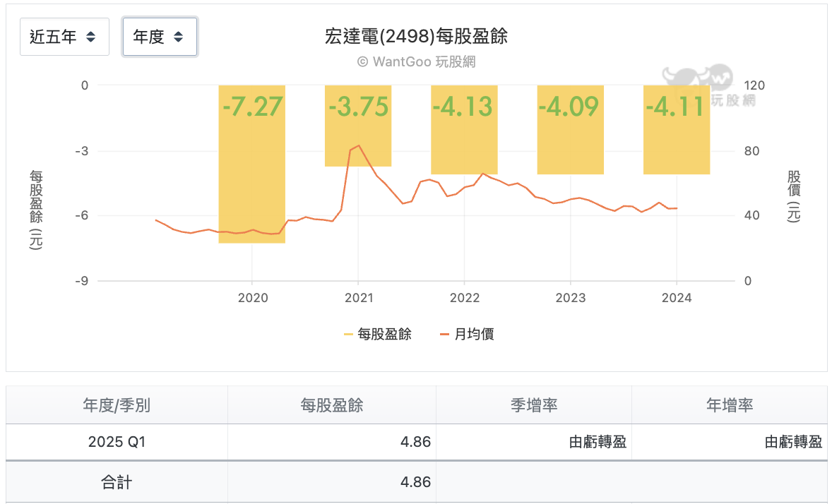832x504 pixels.
Task: Click the 合計 row in the table
Action: [x=116, y=481]
